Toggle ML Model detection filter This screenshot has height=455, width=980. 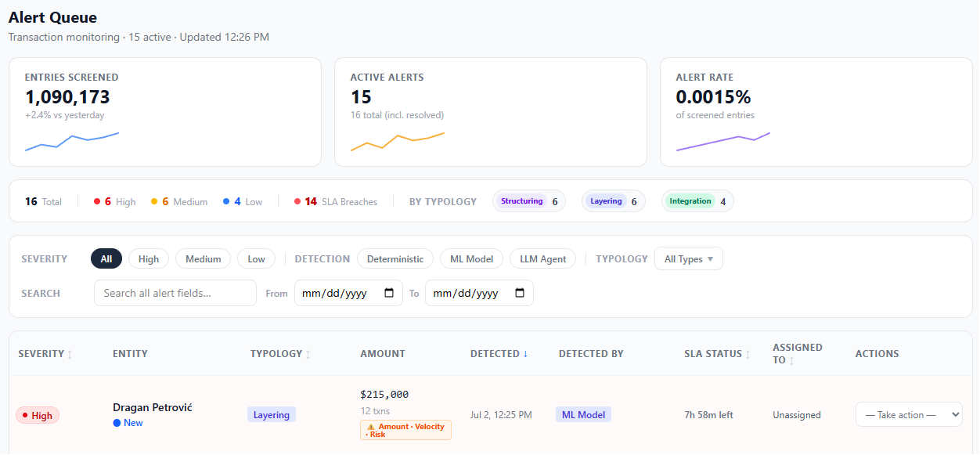[x=471, y=258]
